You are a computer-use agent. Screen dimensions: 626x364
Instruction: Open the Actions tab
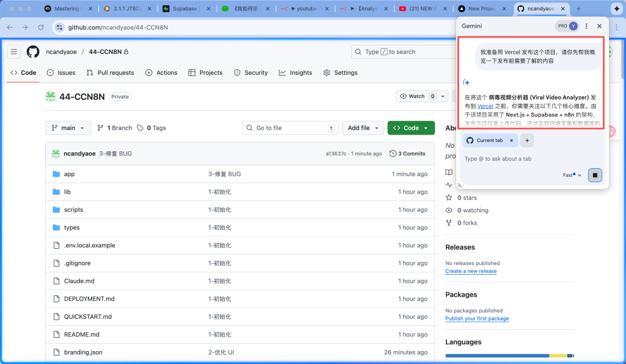coord(161,72)
